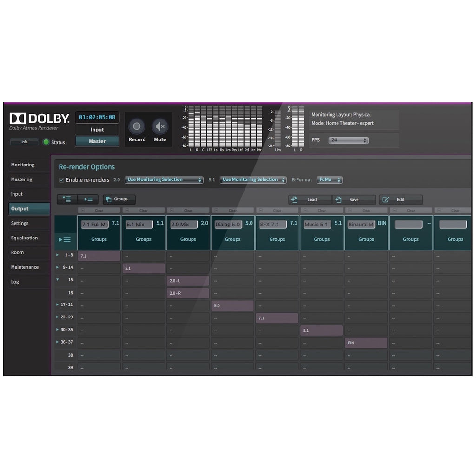Click the Load configuration icon
The image size is (476, 476).
(294, 199)
